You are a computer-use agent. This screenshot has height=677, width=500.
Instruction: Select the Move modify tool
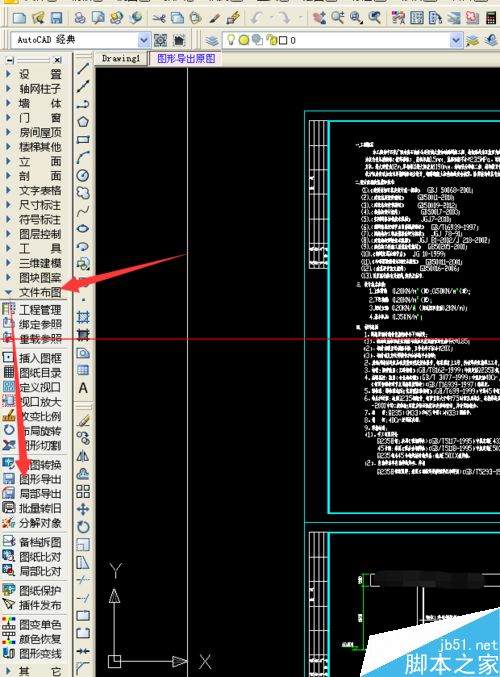[x=83, y=509]
